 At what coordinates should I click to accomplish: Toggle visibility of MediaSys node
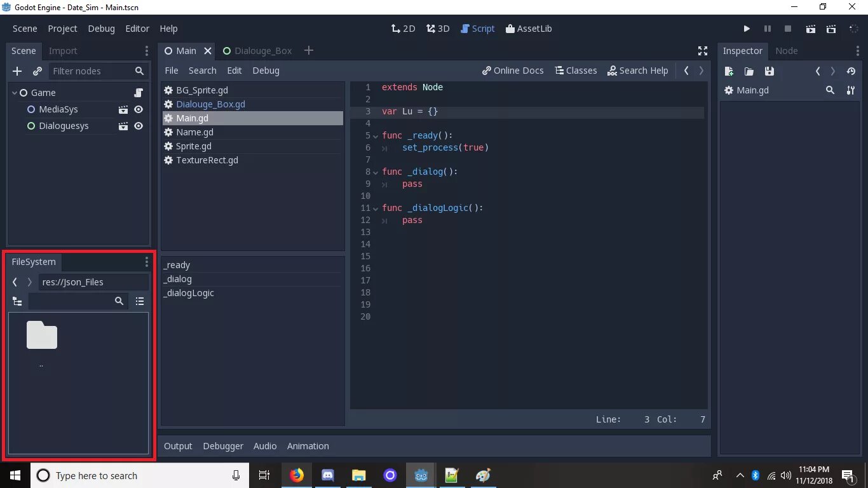[x=139, y=109]
